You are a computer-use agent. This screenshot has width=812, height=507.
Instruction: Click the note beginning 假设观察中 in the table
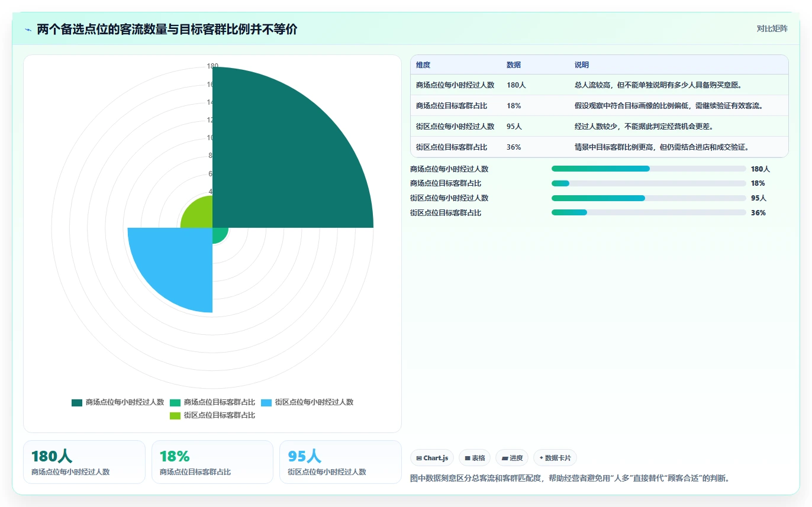[x=669, y=106]
